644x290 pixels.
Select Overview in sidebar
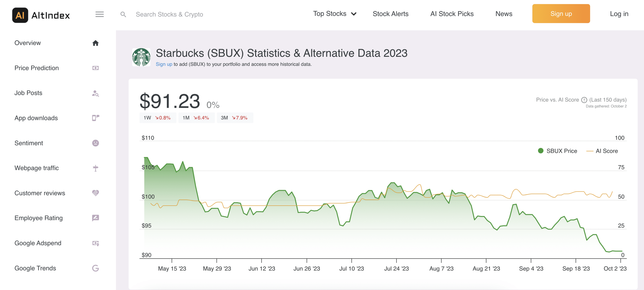(28, 43)
